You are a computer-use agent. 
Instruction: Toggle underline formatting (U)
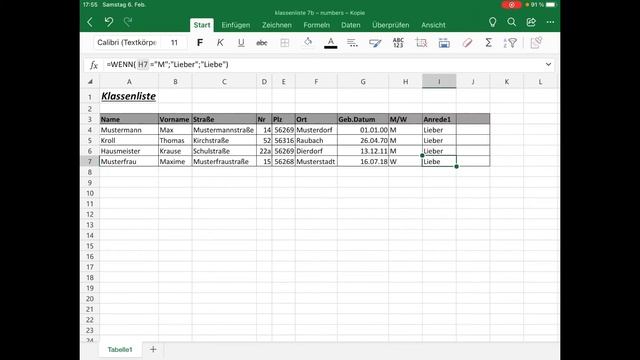tap(241, 42)
